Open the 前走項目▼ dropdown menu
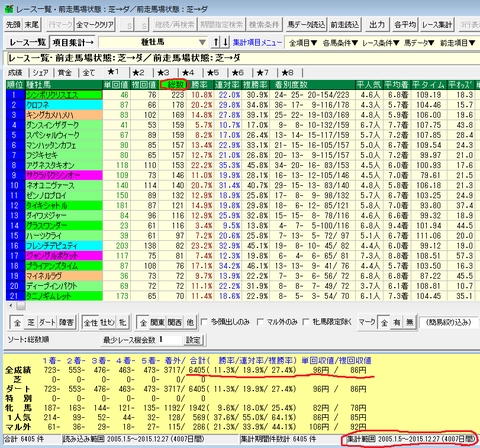 [457, 43]
